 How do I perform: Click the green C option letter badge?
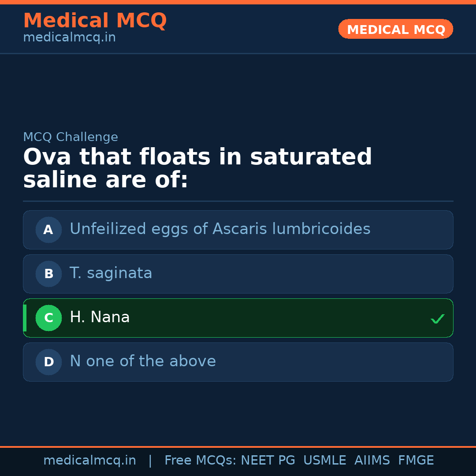pyautogui.click(x=48, y=318)
